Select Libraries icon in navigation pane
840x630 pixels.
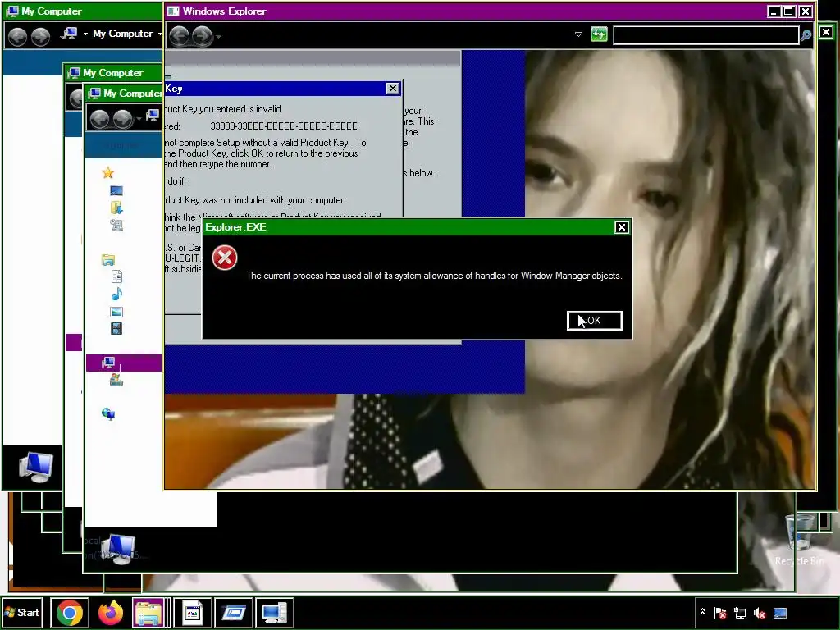(108, 260)
